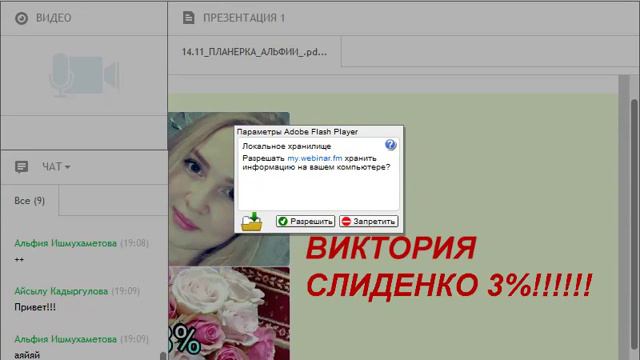Click Айсылу Кадыргулова name in chat
Screen dimensions: 640x360
click(x=61, y=291)
